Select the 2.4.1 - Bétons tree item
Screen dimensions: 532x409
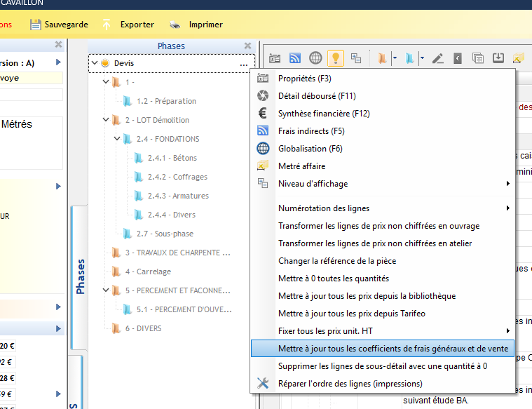pos(172,158)
